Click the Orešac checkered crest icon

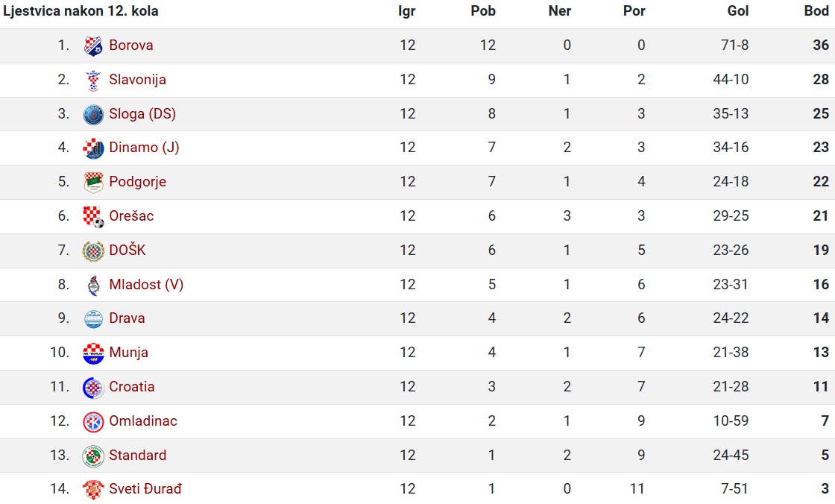93,217
